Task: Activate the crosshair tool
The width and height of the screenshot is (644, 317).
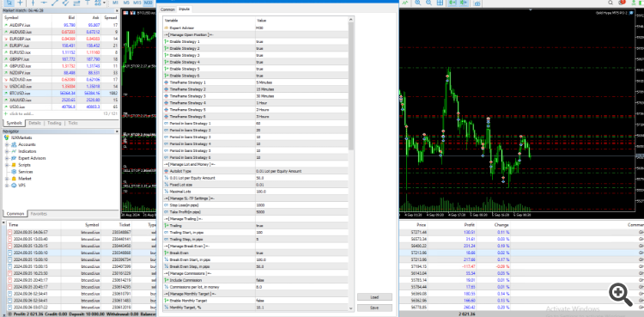Action: pyautogui.click(x=20, y=3)
